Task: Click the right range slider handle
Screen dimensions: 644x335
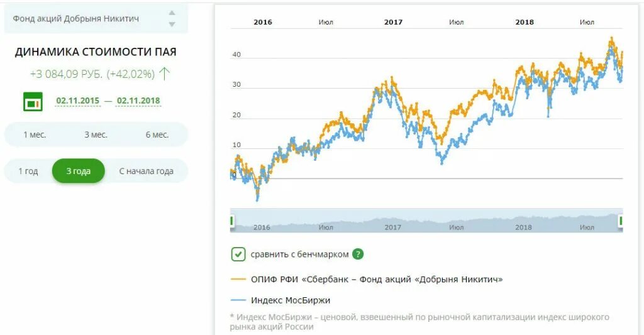Action: coord(621,221)
